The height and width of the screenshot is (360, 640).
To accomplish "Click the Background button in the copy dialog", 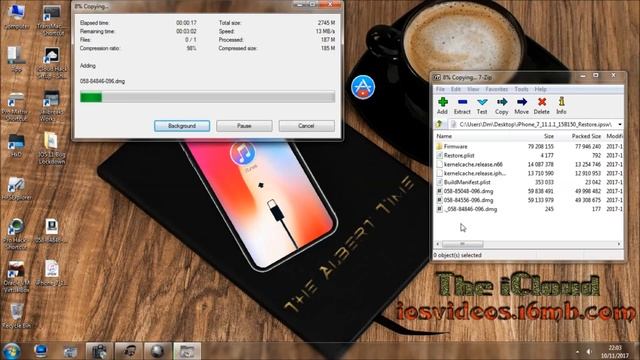I will pyautogui.click(x=182, y=126).
